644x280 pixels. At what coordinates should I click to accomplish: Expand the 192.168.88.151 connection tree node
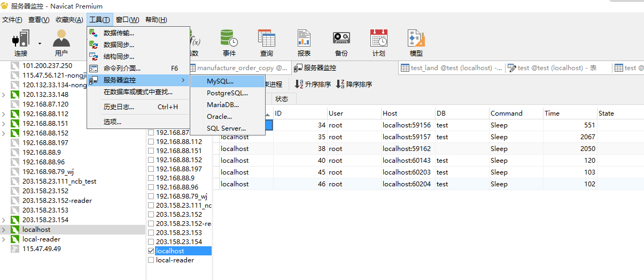(x=4, y=124)
